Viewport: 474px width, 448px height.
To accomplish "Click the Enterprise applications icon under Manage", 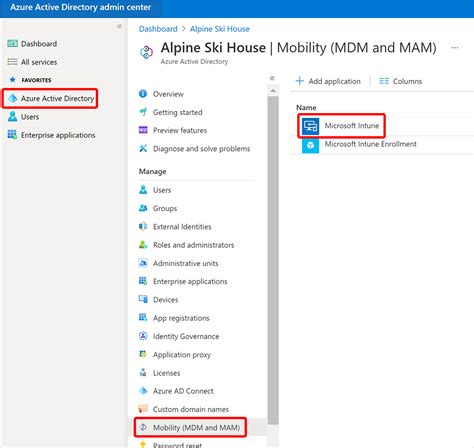I will tap(143, 281).
